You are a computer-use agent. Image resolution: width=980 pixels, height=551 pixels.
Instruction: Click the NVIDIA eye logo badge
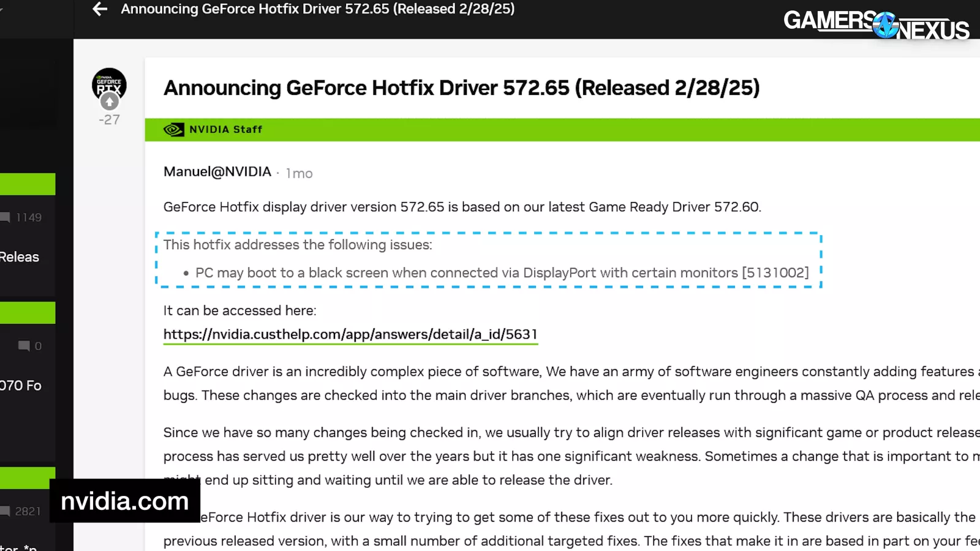(x=173, y=130)
